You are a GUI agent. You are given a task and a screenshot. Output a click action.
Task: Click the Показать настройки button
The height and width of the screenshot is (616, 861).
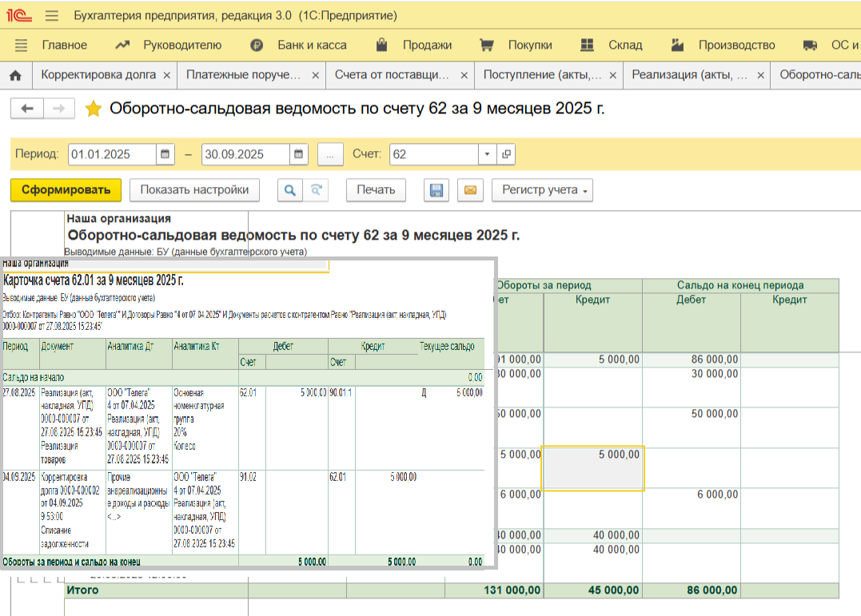click(x=194, y=190)
